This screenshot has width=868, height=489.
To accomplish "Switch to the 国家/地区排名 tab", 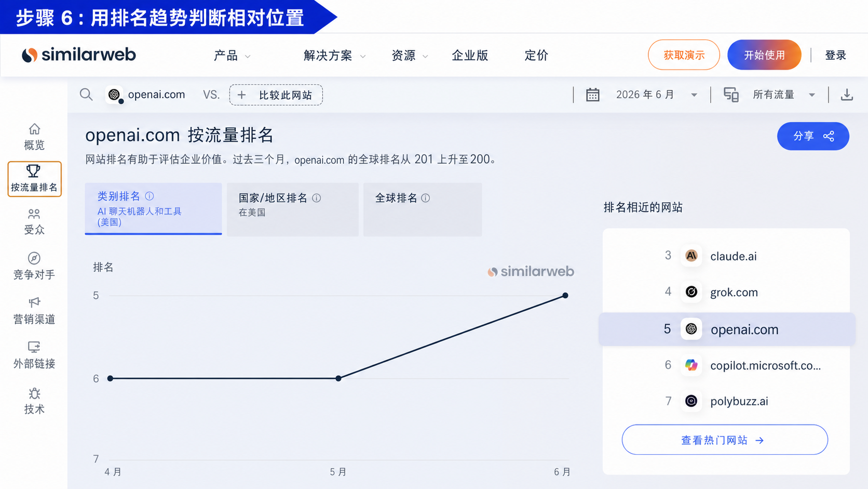I will point(293,209).
